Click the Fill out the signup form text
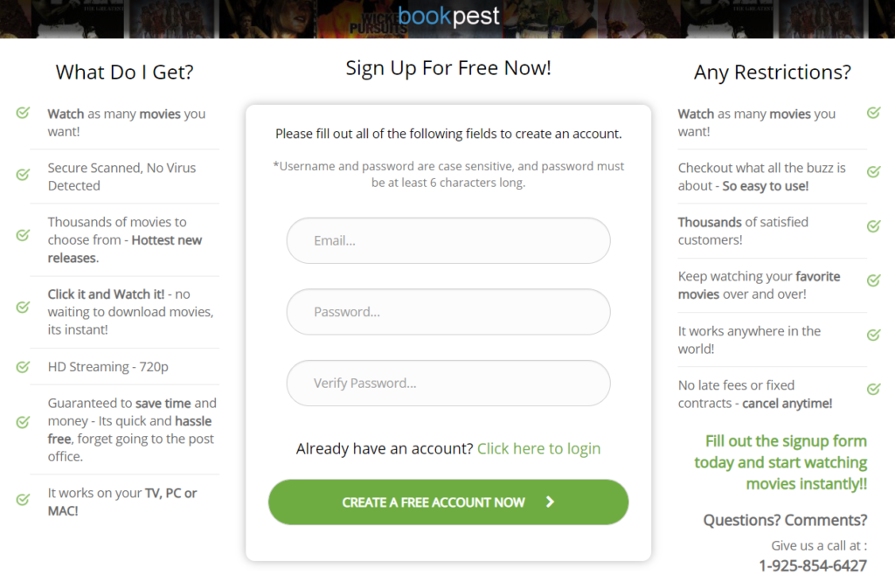Viewport: 895px width, 588px height. pyautogui.click(x=781, y=462)
